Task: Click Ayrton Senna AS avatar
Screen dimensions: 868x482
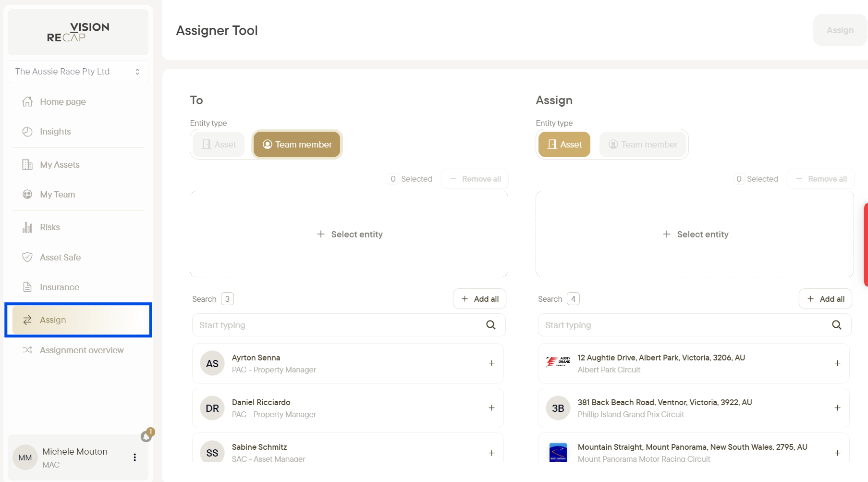Action: pos(212,363)
